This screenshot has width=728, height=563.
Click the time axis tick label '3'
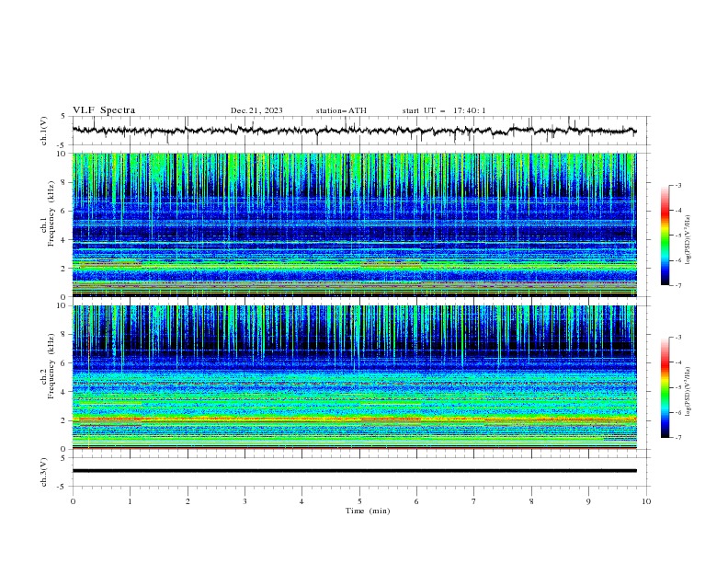[245, 501]
